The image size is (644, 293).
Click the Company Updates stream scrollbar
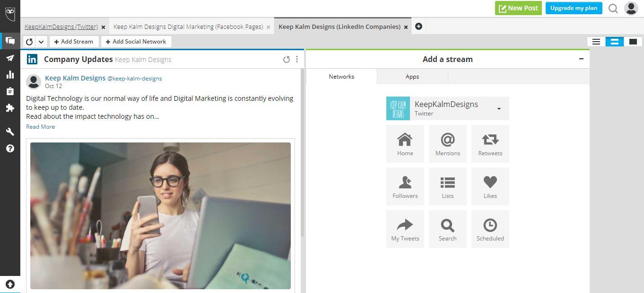(x=302, y=153)
